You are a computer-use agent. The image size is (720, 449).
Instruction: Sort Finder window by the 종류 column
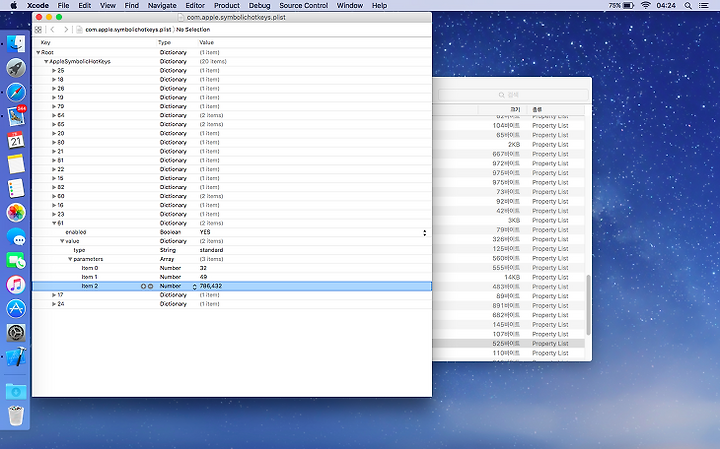click(537, 109)
